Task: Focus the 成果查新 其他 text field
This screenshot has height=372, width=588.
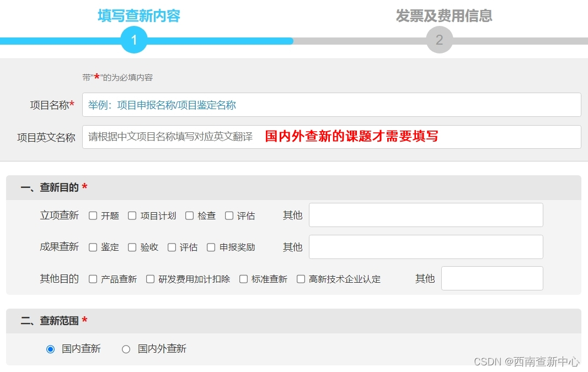Action: 426,247
